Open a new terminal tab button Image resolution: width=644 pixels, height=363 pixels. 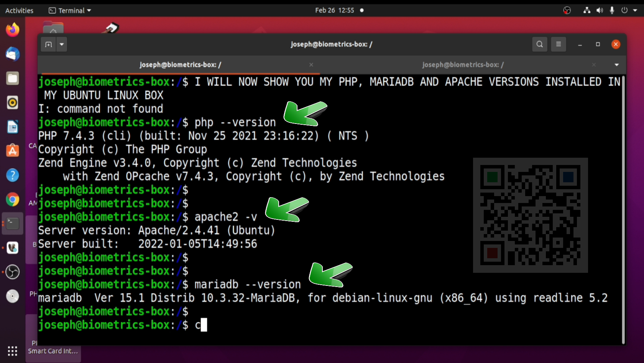pos(48,44)
